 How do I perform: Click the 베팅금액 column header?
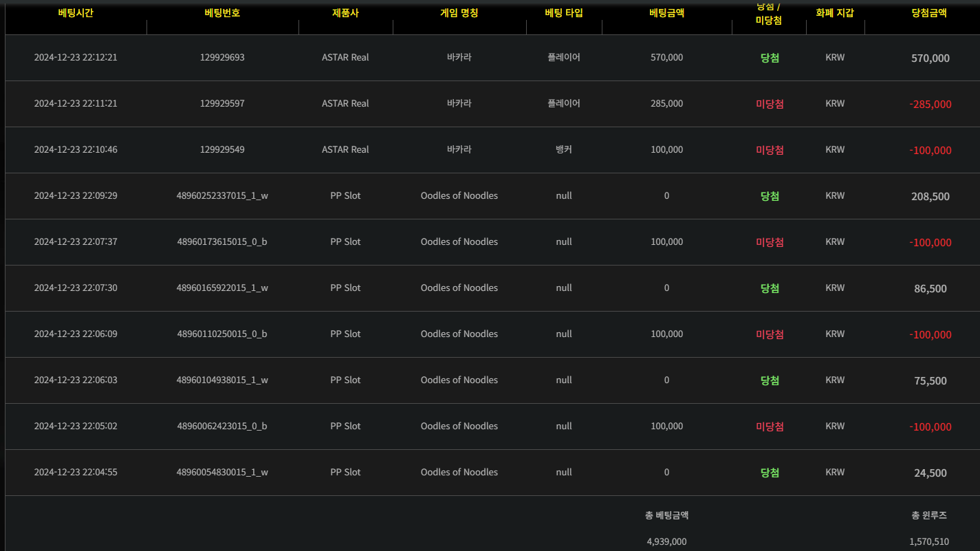(x=666, y=12)
